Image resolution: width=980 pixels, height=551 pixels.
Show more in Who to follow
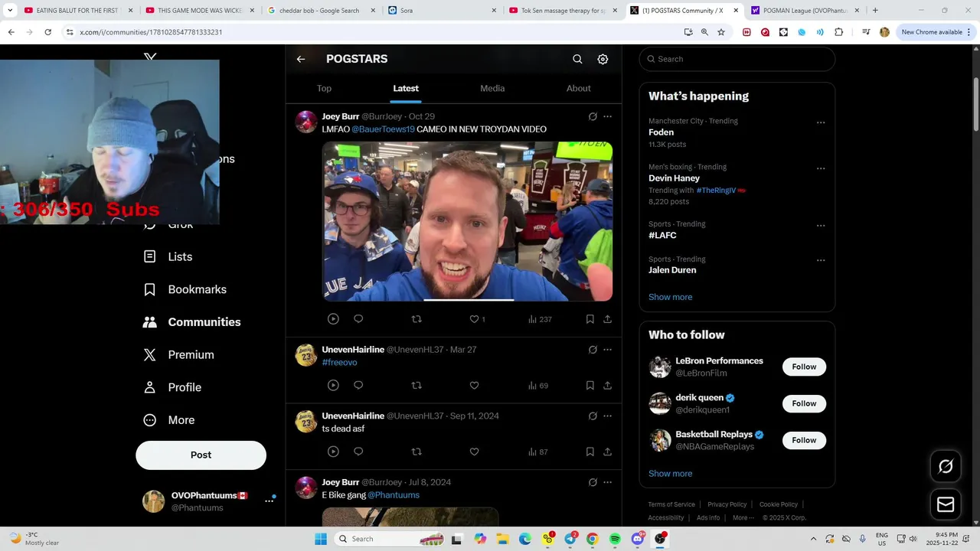670,474
